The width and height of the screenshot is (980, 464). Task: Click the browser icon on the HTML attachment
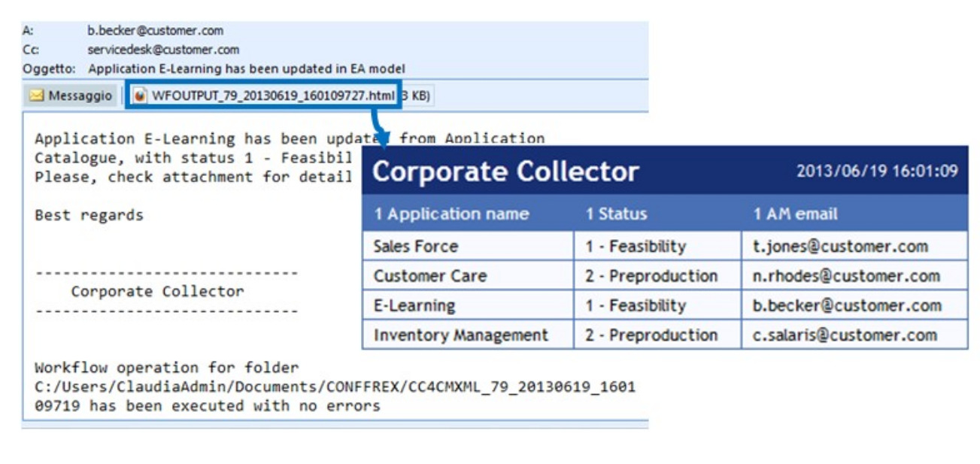pos(140,96)
